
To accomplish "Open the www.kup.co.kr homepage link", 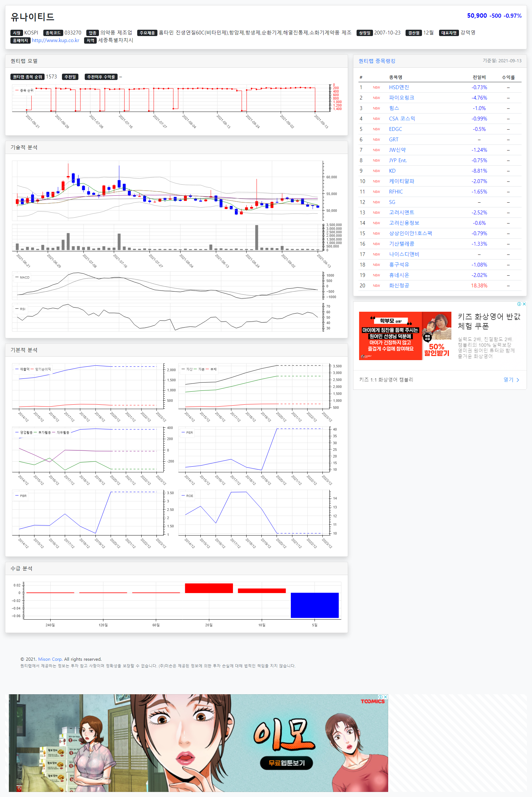I will tap(55, 40).
